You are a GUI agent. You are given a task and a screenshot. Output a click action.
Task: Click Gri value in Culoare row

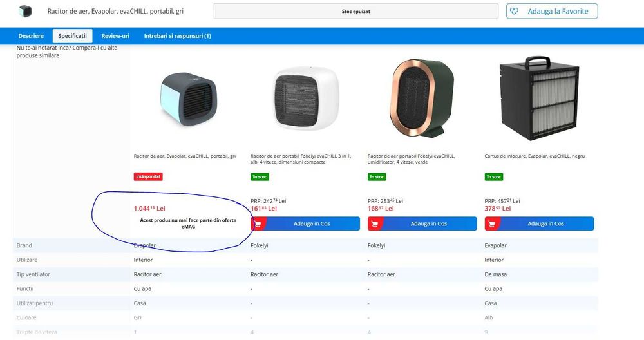(x=138, y=317)
